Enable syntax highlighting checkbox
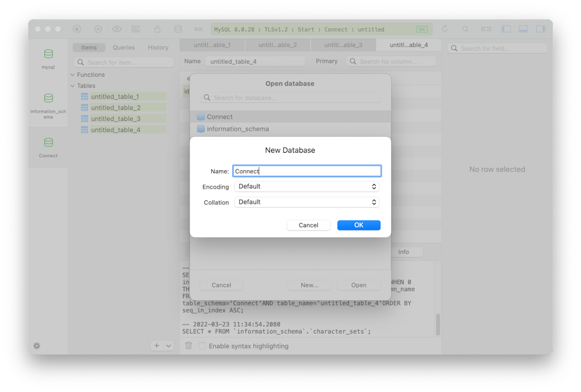The image size is (581, 392). click(x=203, y=345)
